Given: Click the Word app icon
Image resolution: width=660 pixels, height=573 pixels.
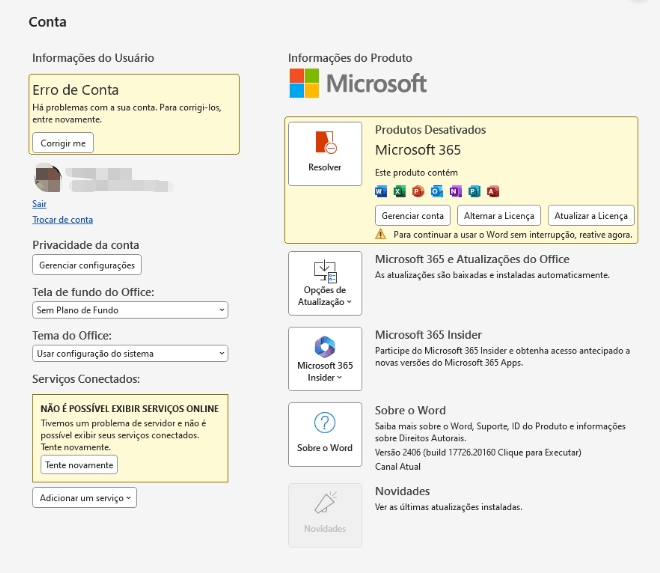Looking at the screenshot, I should pyautogui.click(x=381, y=192).
